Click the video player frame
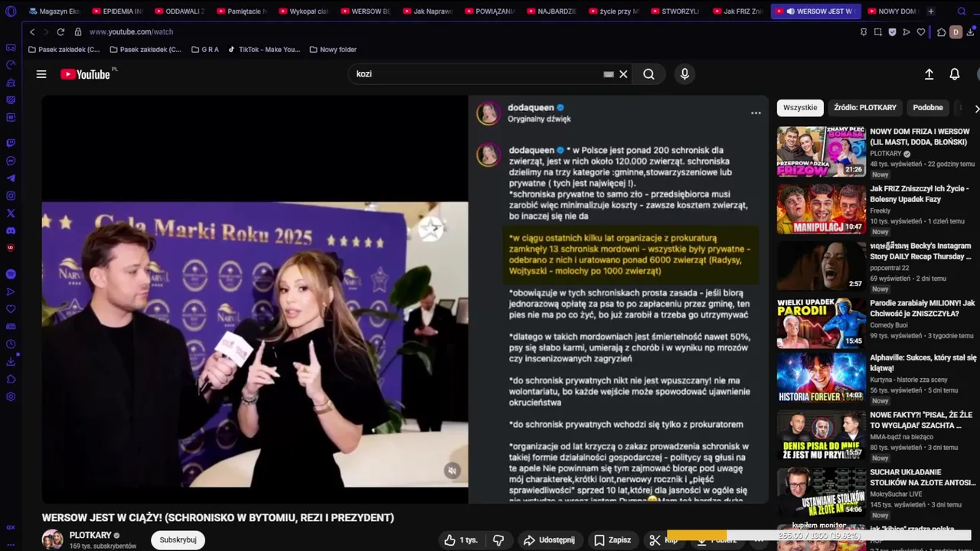The height and width of the screenshot is (551, 980). point(405,299)
